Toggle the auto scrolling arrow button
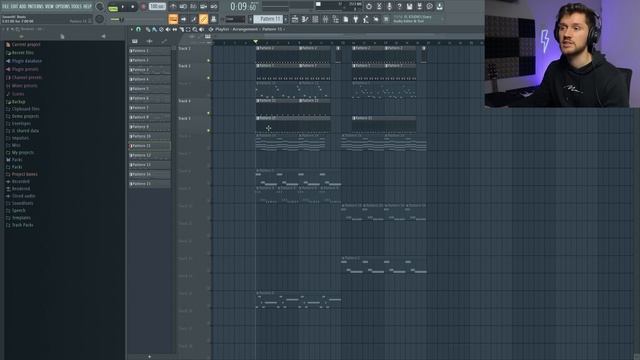The image size is (640, 360). point(183,19)
